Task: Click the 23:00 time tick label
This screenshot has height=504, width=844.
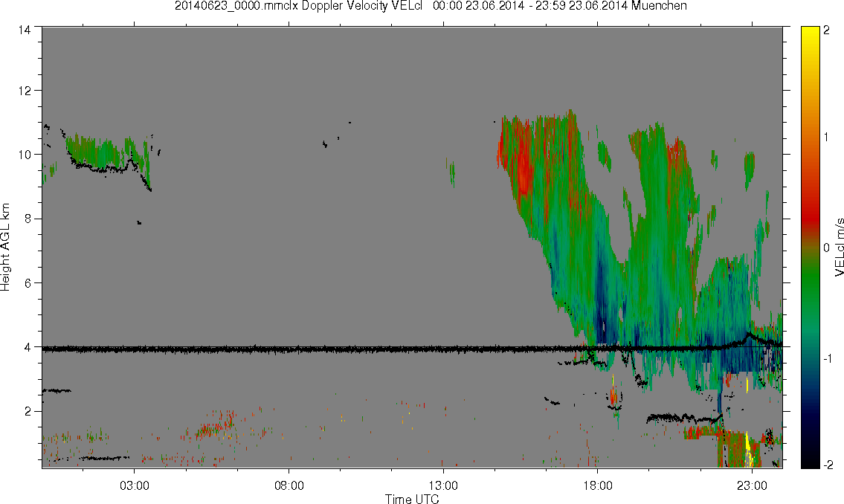Action: coord(752,485)
